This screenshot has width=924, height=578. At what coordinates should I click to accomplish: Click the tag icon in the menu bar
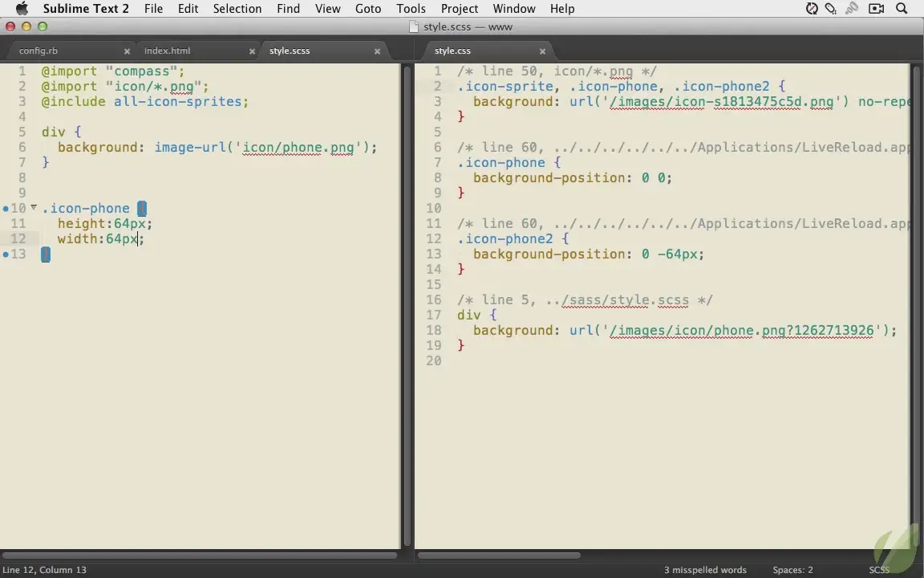coord(831,8)
